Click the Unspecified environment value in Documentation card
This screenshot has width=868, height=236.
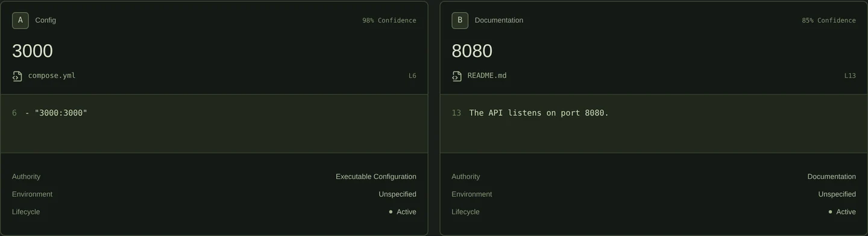(837, 194)
